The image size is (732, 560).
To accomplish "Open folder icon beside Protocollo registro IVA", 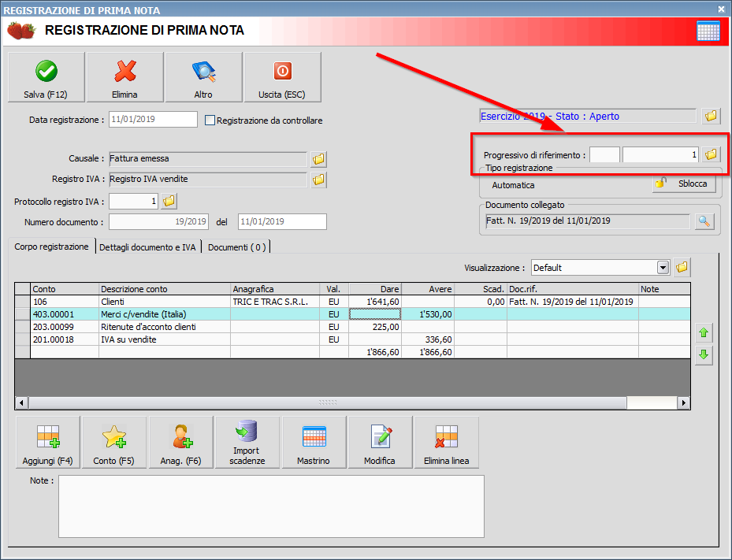I will pyautogui.click(x=169, y=201).
